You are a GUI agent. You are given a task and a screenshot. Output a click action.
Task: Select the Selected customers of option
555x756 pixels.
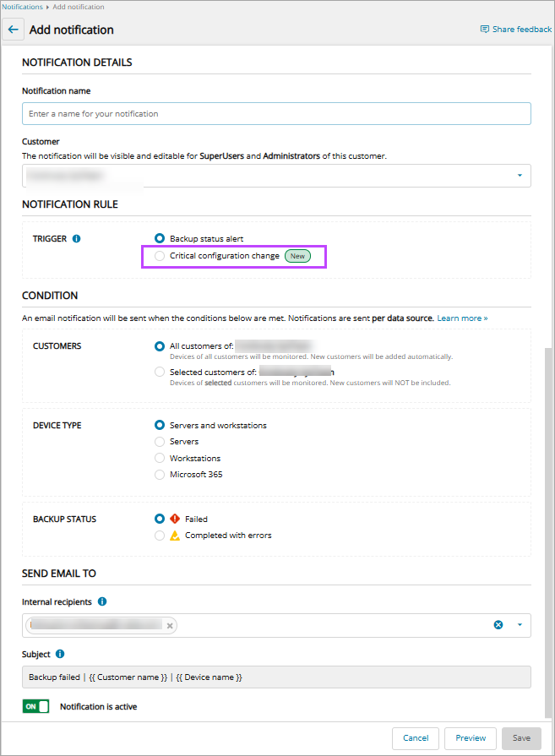[160, 372]
